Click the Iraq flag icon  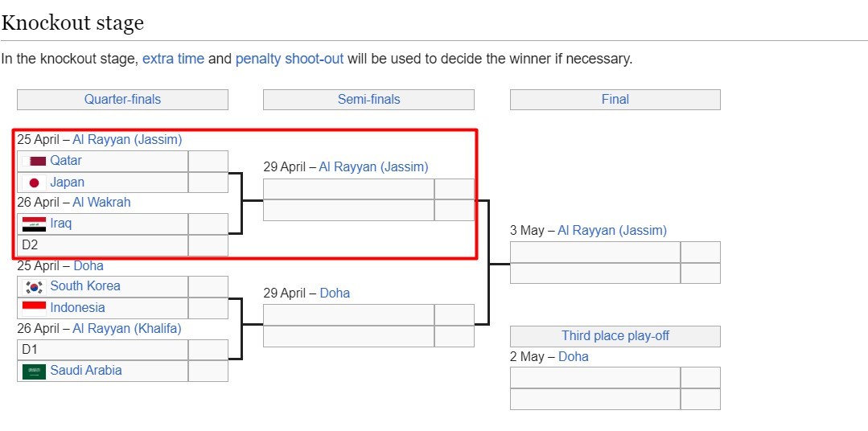[x=34, y=224]
